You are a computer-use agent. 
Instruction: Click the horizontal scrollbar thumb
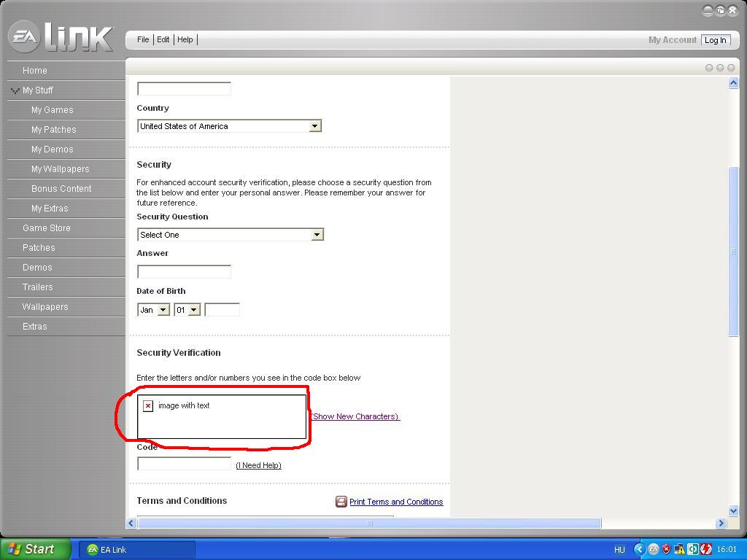pos(369,523)
